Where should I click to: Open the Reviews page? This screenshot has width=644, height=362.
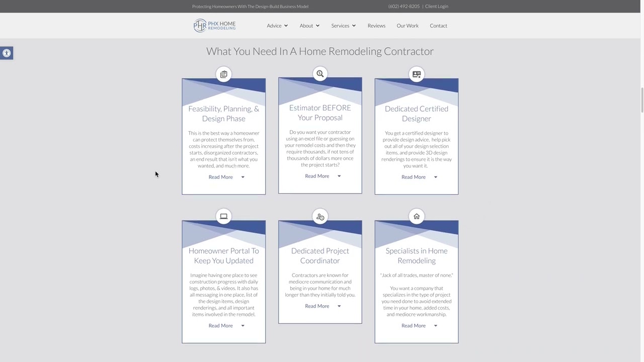[x=376, y=26]
